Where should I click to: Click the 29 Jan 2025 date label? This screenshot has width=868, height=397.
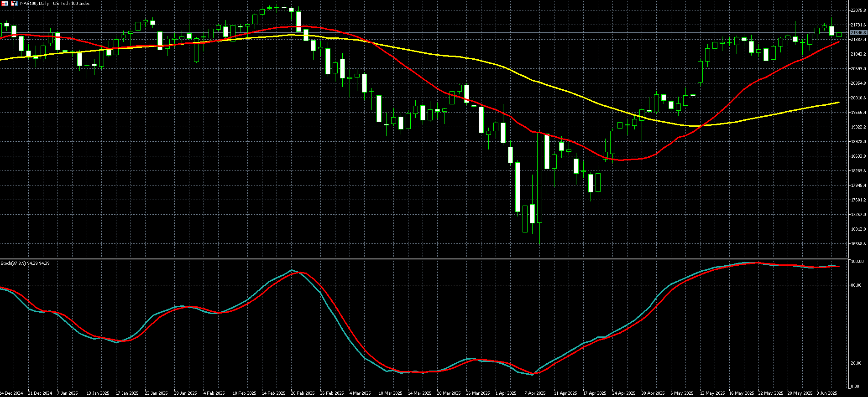186,393
